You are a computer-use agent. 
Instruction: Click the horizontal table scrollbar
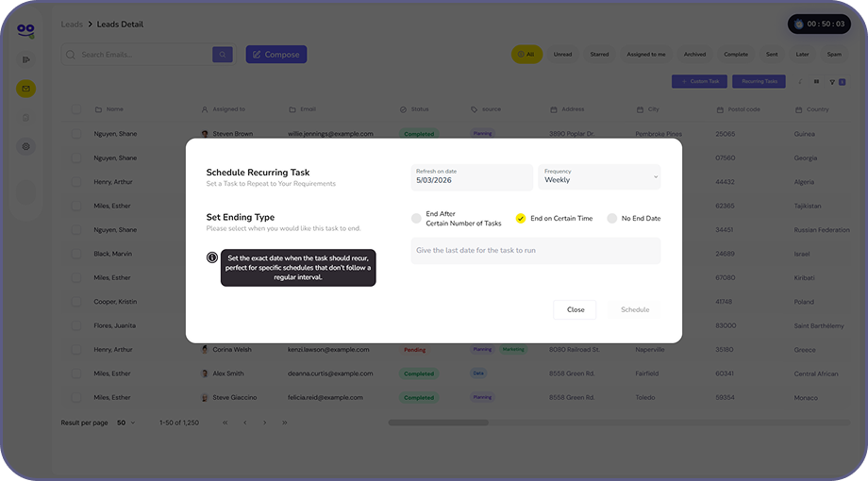click(438, 423)
